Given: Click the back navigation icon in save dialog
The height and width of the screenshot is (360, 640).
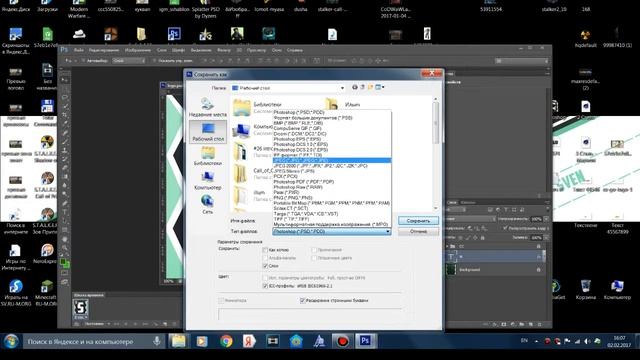Looking at the screenshot, I should point(355,87).
